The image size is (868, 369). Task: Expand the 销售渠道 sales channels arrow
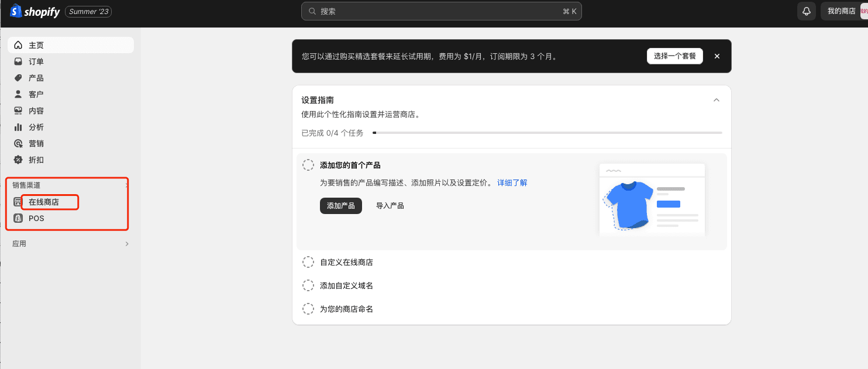tap(126, 185)
